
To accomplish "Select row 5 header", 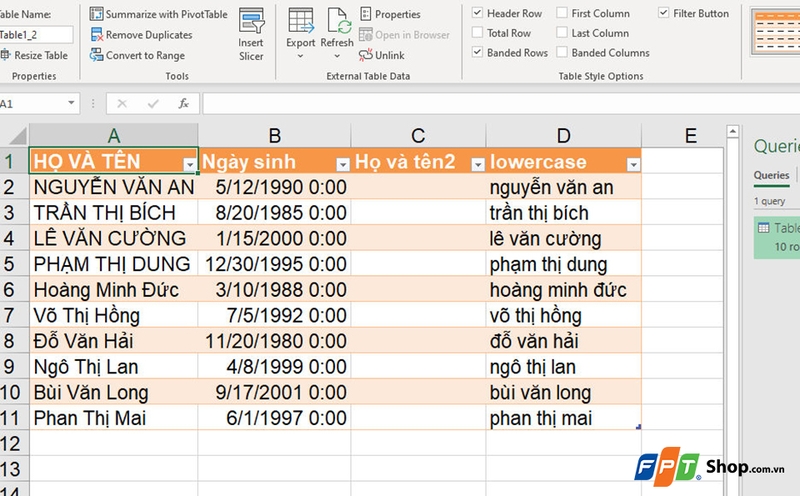I will tap(14, 264).
